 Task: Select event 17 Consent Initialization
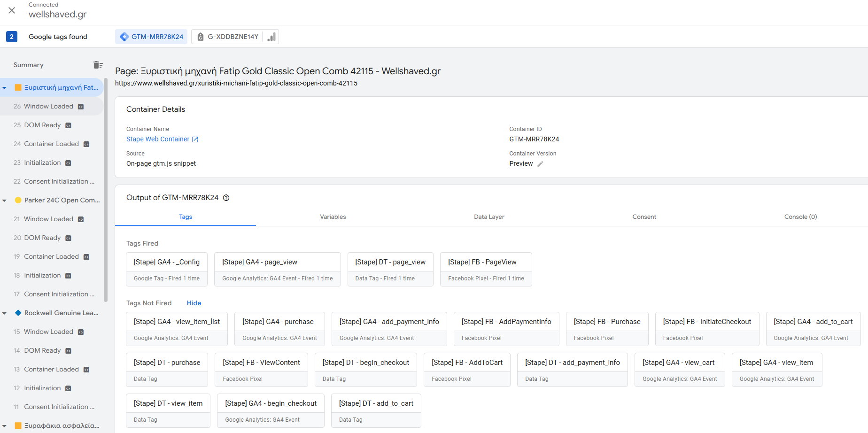[x=52, y=294]
